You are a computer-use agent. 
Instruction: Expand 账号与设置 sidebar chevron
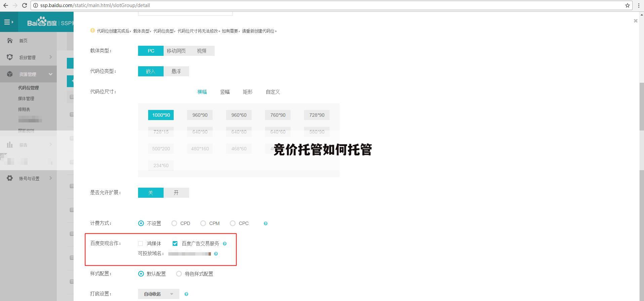coord(50,178)
